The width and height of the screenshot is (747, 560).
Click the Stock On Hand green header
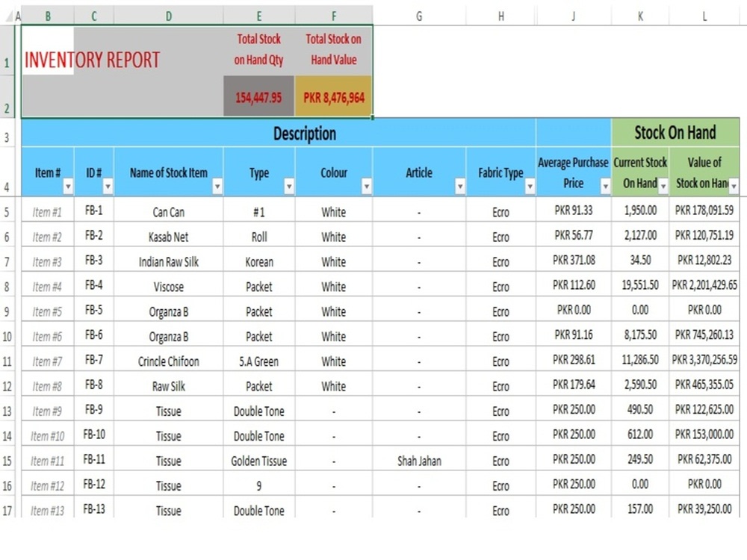click(675, 132)
